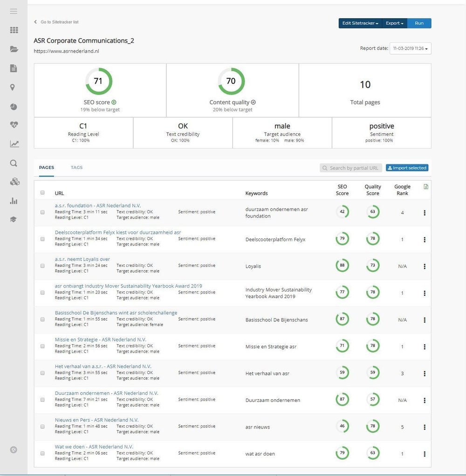Viewport: 466px width, 476px height.
Task: Check the Basisschool De Bijenschans row checkbox
Action: coord(42,320)
